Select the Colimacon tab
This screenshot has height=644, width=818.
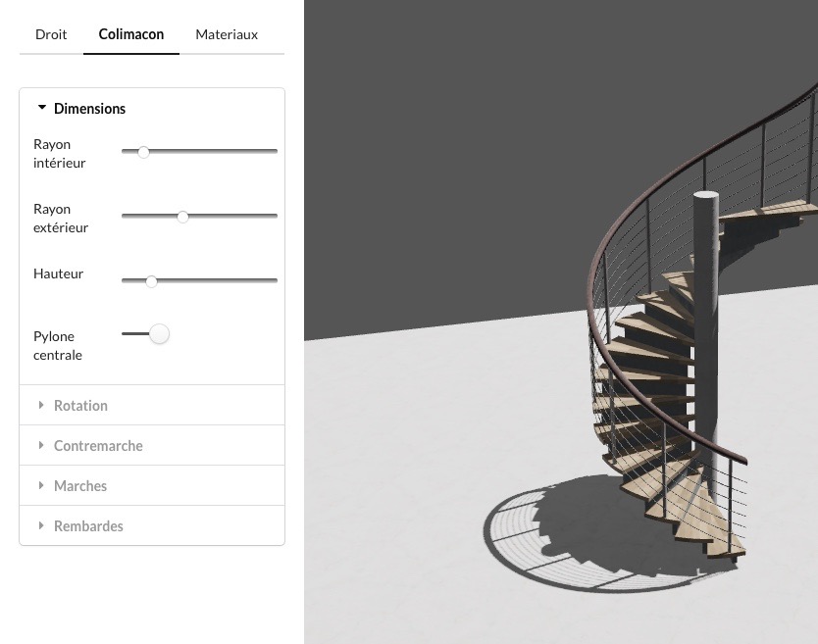coord(131,34)
